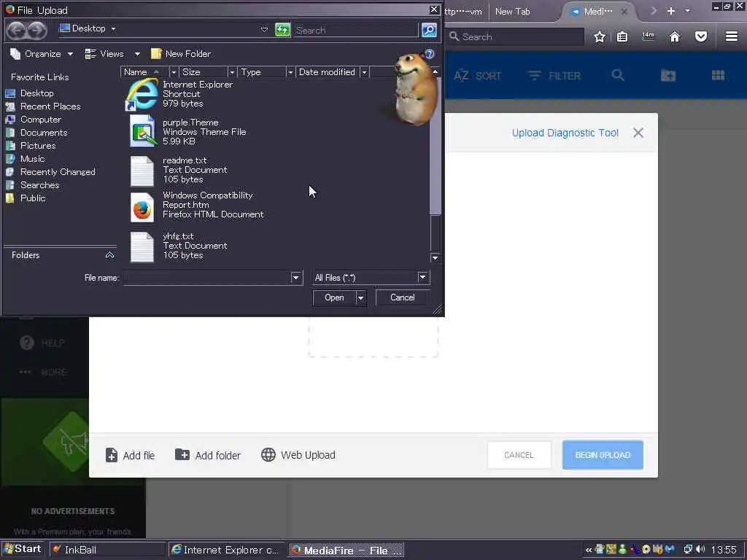Show Firefox bookmarks list icon
Viewport: 747px width, 560px height.
coord(622,36)
